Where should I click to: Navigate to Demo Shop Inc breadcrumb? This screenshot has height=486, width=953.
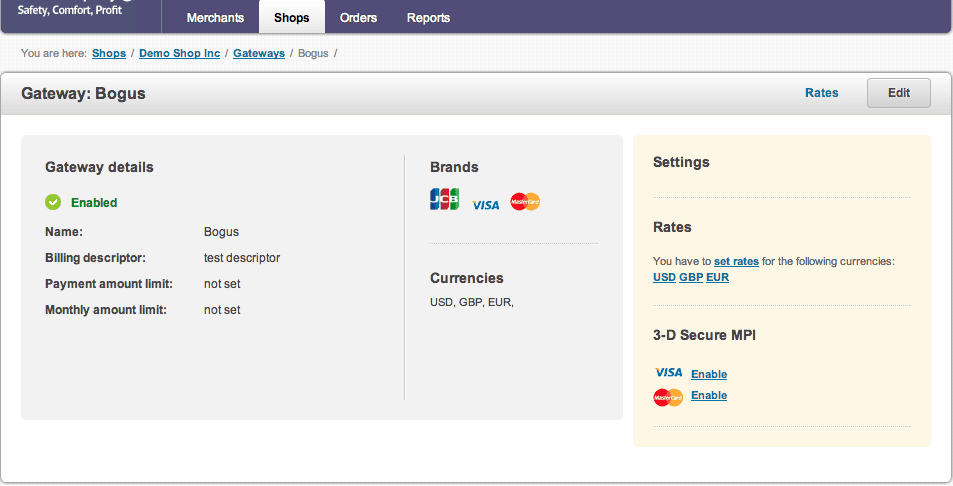click(179, 53)
